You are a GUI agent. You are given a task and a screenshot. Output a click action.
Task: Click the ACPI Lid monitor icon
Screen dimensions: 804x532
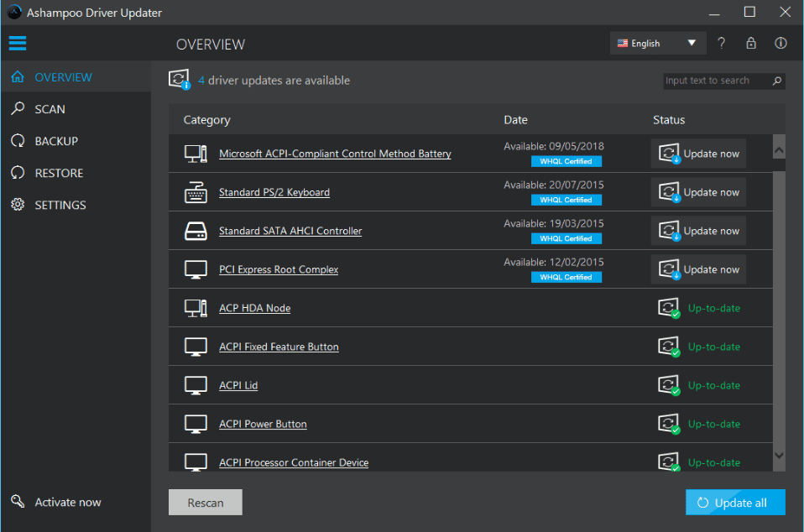pyautogui.click(x=196, y=385)
